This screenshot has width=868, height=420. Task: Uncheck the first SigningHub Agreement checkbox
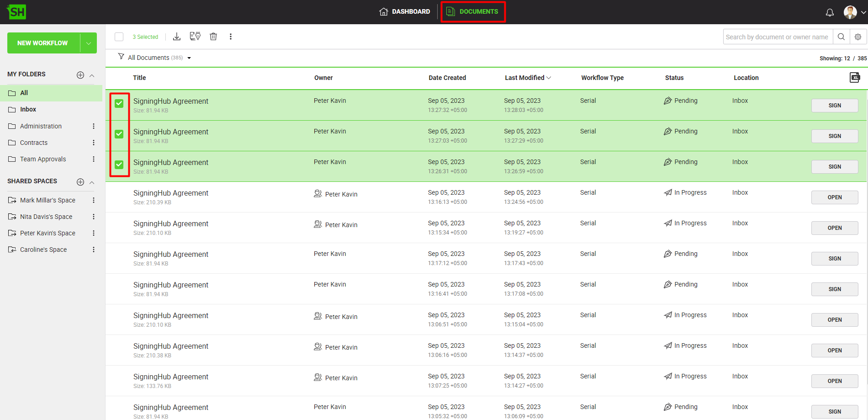tap(119, 103)
